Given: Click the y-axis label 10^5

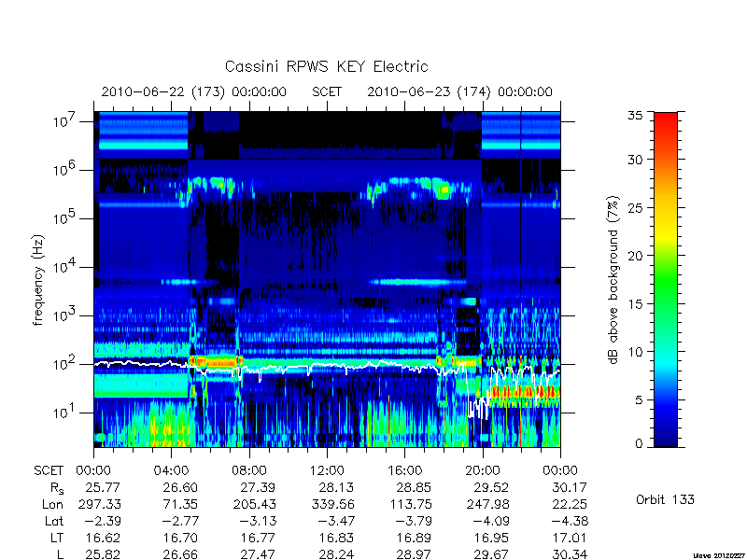Looking at the screenshot, I should [x=65, y=218].
